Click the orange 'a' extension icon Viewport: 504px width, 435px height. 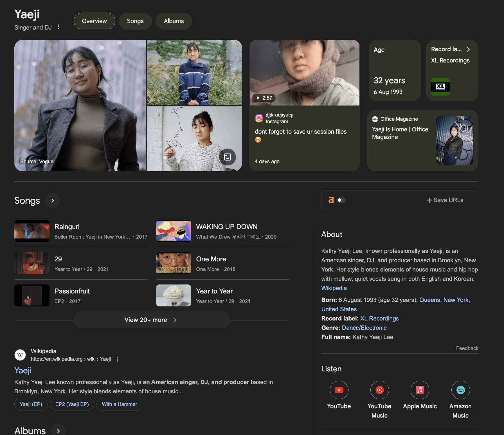[331, 200]
